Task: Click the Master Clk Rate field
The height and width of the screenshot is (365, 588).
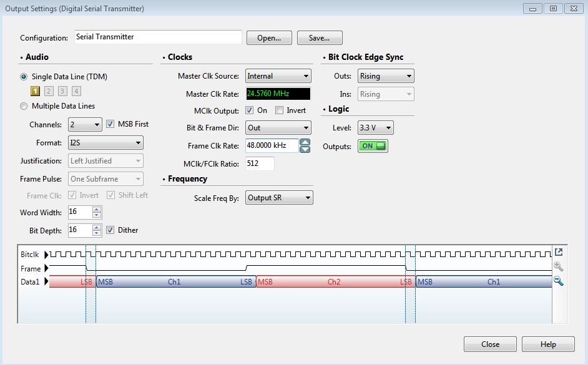Action: [278, 94]
